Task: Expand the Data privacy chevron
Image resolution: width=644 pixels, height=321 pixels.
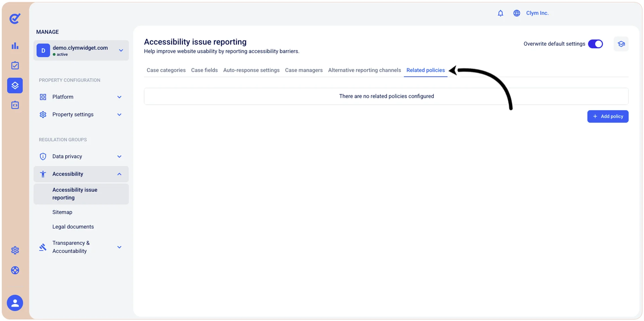Action: (x=119, y=157)
